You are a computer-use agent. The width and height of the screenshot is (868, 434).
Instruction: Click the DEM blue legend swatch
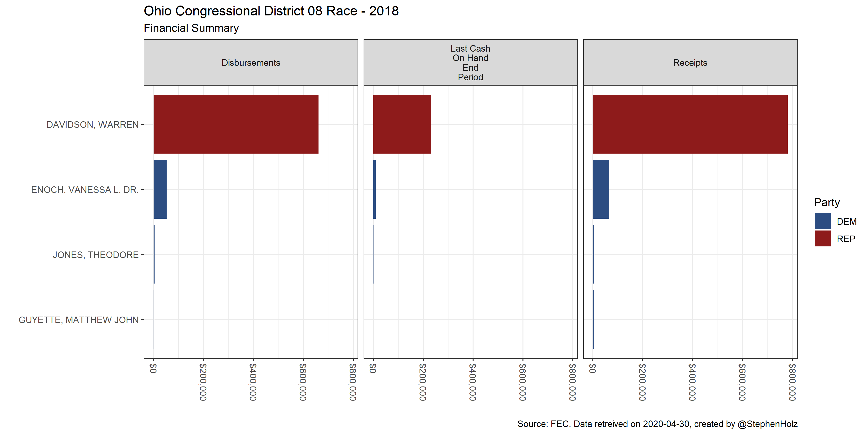(822, 221)
